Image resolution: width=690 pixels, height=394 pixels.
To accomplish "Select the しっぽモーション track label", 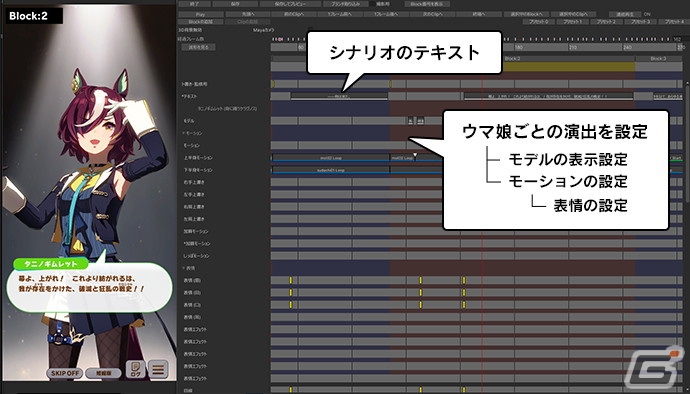I will [x=196, y=256].
